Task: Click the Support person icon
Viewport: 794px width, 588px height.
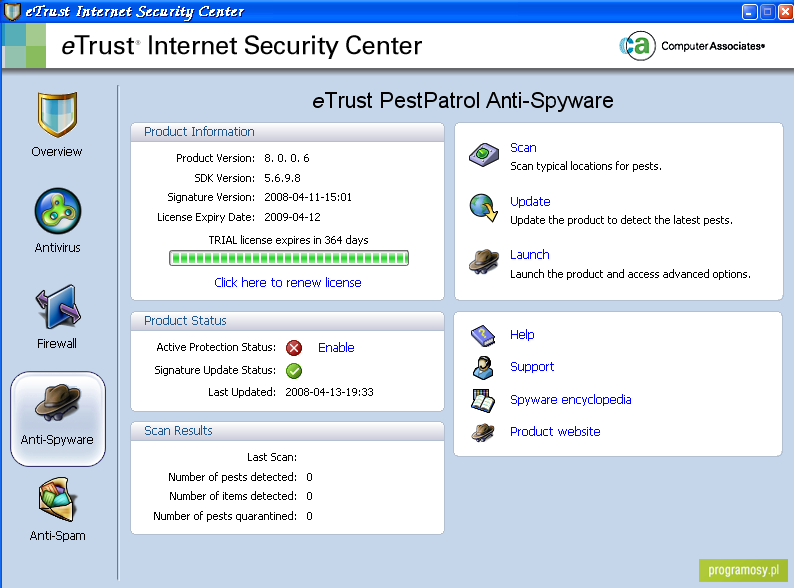Action: click(483, 367)
